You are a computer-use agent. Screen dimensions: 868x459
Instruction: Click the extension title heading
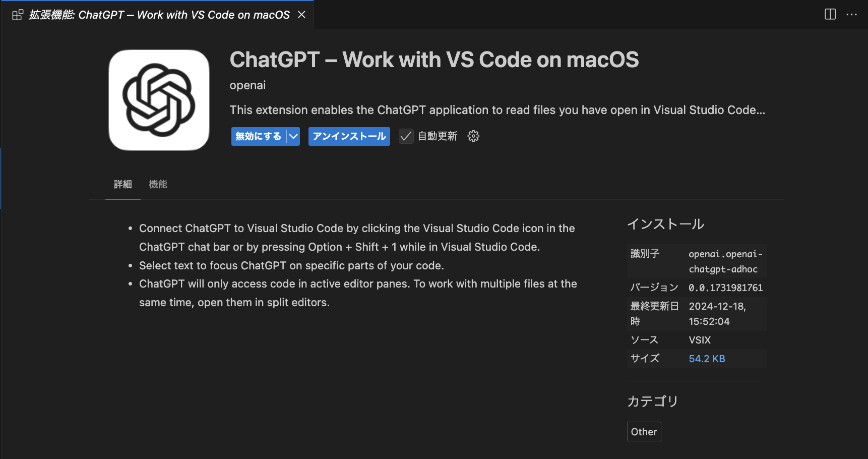[x=433, y=60]
